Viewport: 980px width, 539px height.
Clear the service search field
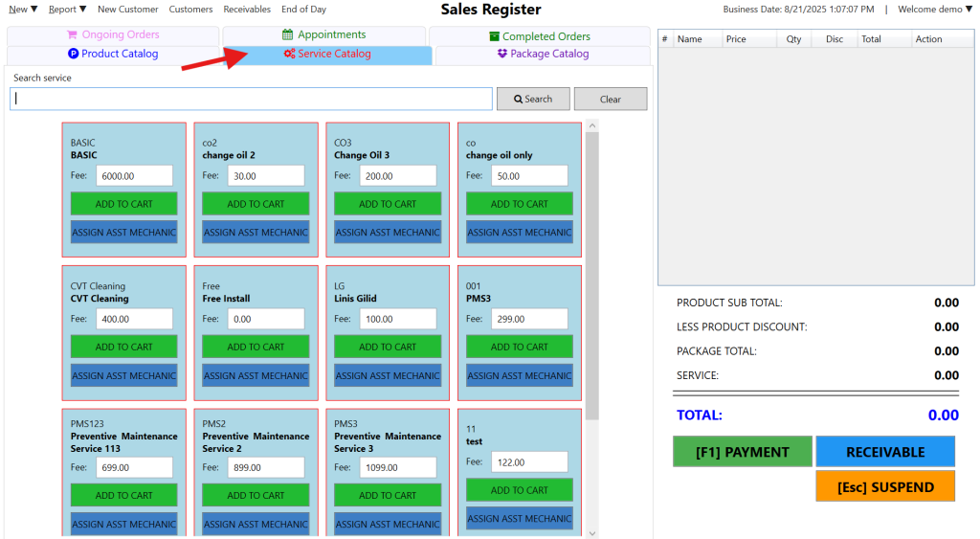(x=611, y=99)
